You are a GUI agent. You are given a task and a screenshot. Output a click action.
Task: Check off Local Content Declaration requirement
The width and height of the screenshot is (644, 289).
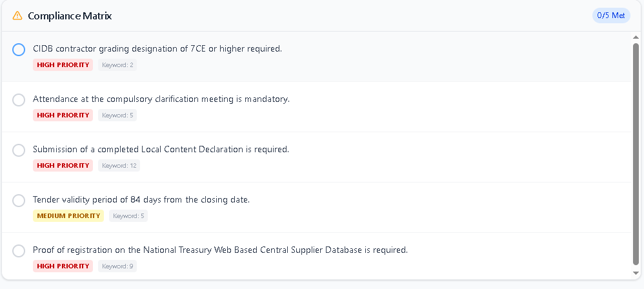click(x=19, y=150)
